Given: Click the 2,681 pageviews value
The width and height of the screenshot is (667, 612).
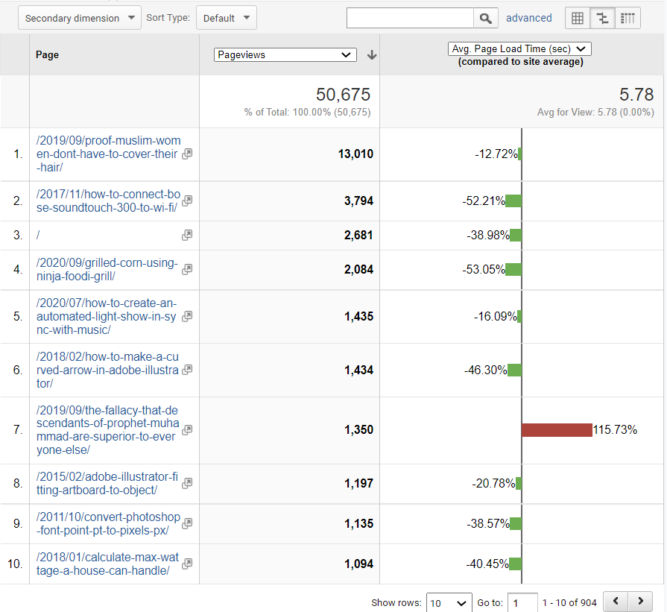Looking at the screenshot, I should tap(359, 235).
